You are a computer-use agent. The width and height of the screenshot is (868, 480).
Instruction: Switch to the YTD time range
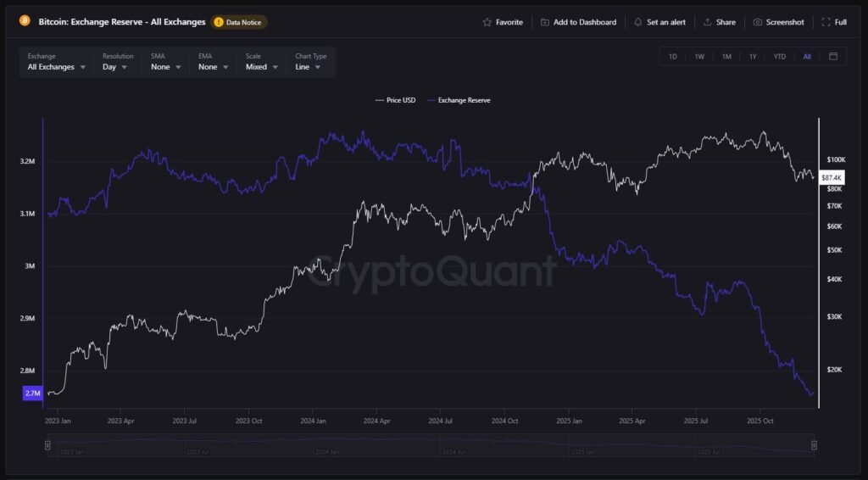tap(779, 57)
